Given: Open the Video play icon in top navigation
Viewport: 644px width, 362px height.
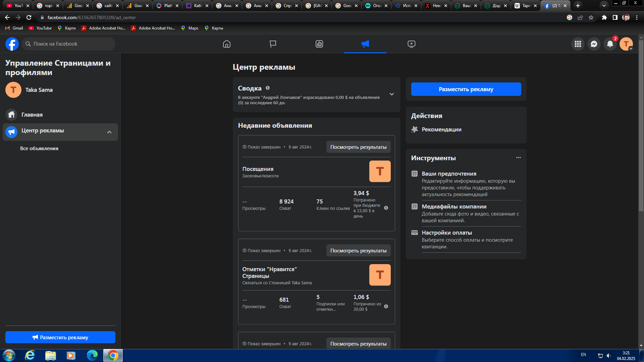Looking at the screenshot, I should point(412,44).
